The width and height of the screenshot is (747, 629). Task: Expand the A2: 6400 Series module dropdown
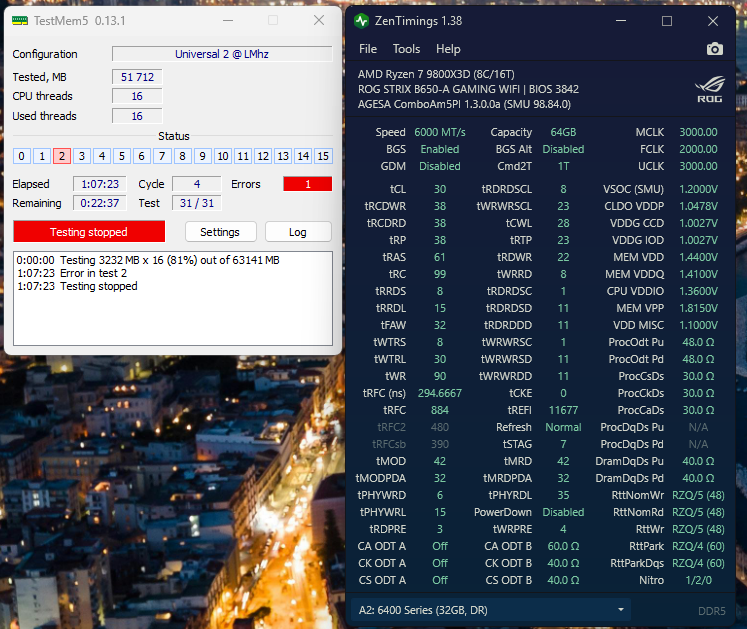(x=491, y=610)
